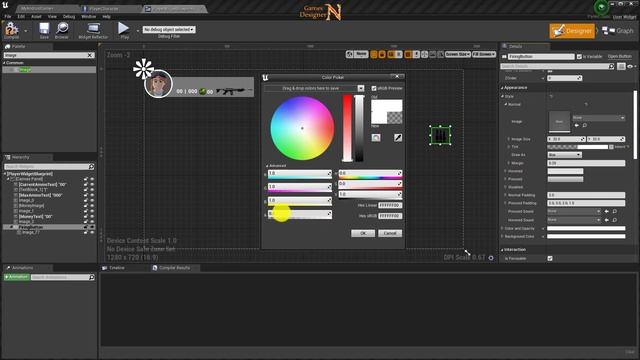Click the Search Details field
This screenshot has width=640, height=360.
554,66
